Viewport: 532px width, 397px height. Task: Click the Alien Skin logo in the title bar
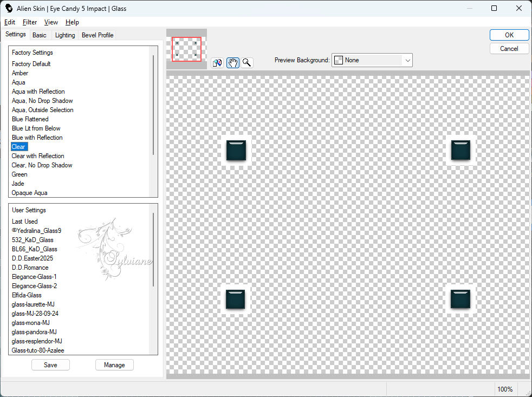pos(9,8)
